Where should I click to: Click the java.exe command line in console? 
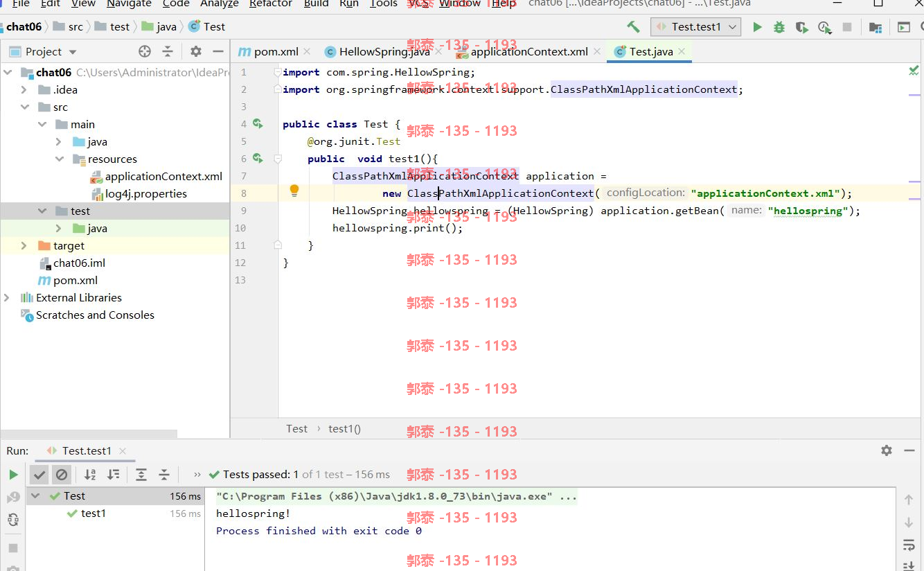(396, 496)
